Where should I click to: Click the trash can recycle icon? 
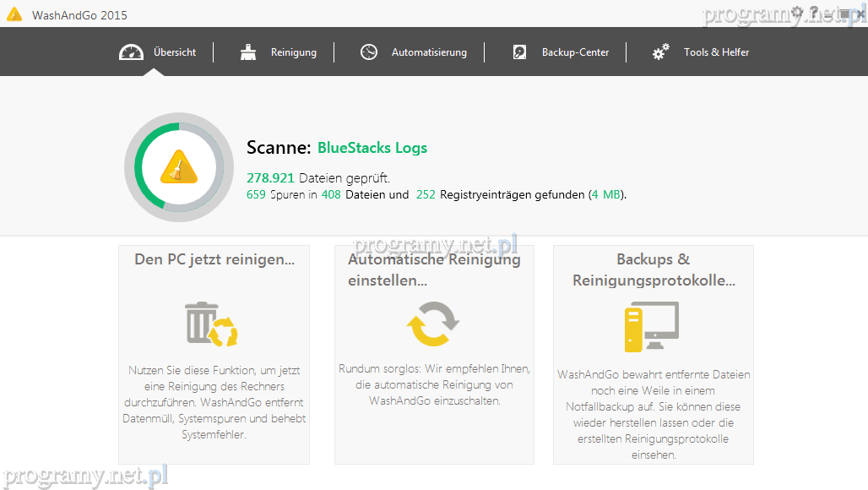[212, 324]
